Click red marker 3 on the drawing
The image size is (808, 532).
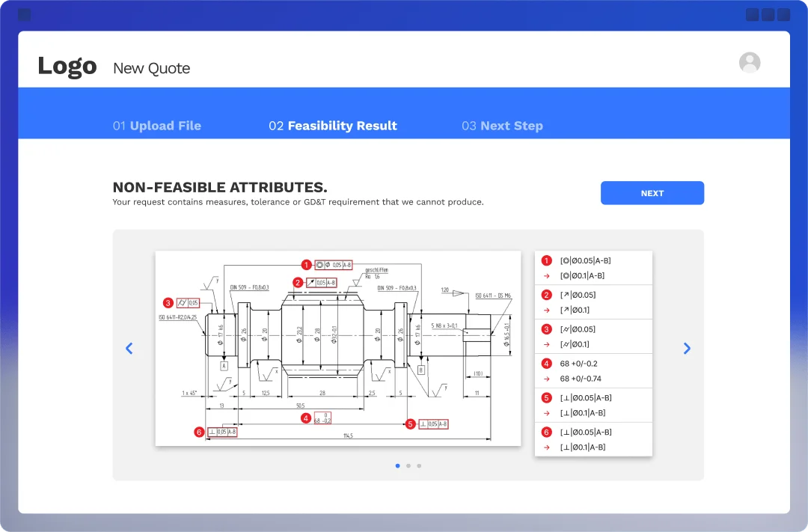point(168,303)
